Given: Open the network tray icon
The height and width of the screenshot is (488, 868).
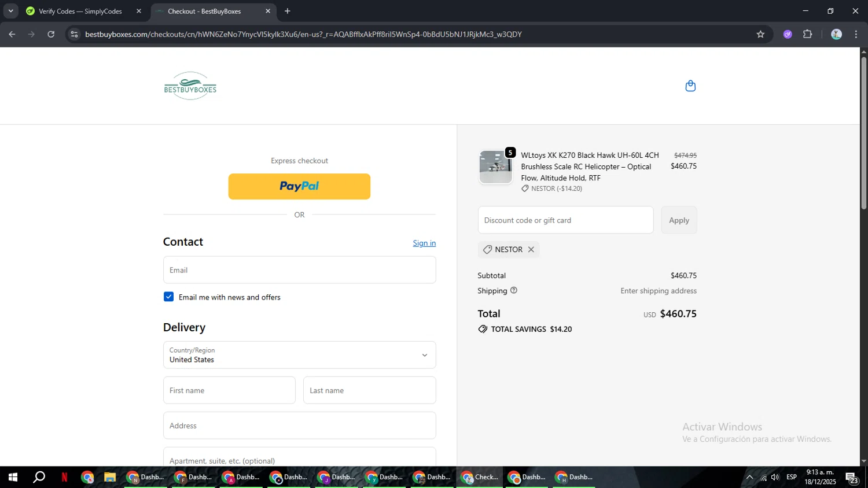Looking at the screenshot, I should click(764, 477).
